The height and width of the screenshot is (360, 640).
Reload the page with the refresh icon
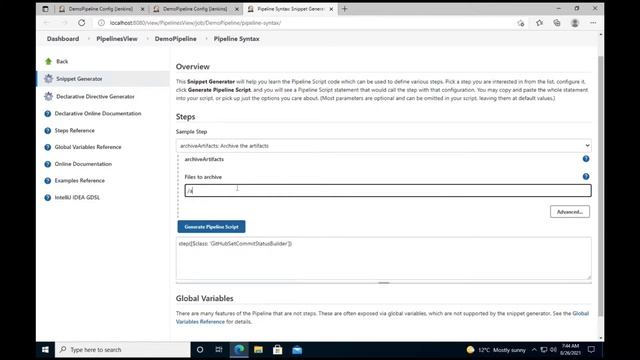[82, 23]
